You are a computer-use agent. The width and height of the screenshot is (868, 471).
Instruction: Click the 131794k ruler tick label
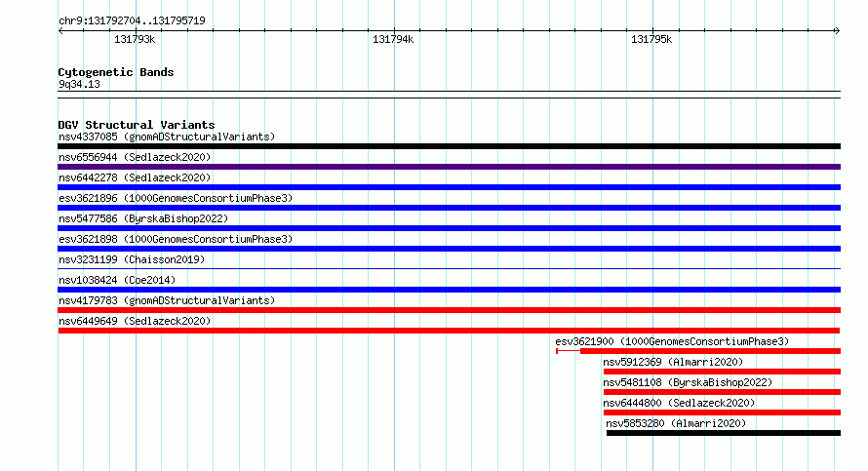point(393,40)
